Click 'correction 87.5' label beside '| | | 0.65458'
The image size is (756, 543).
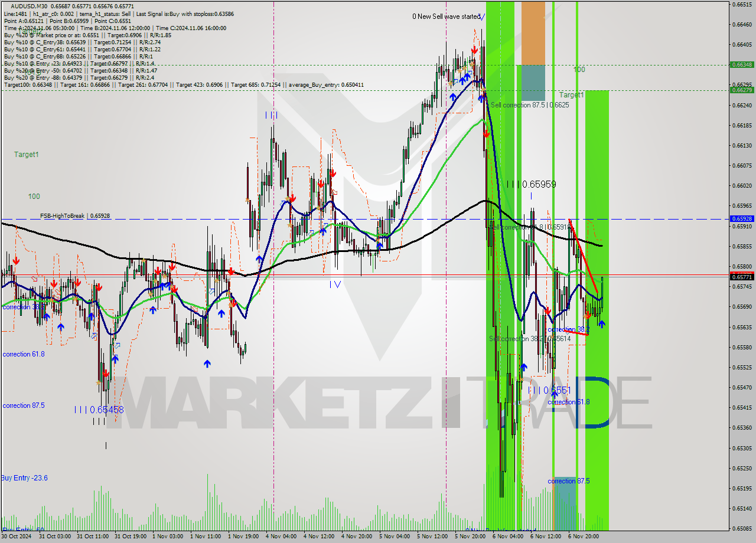coord(24,405)
